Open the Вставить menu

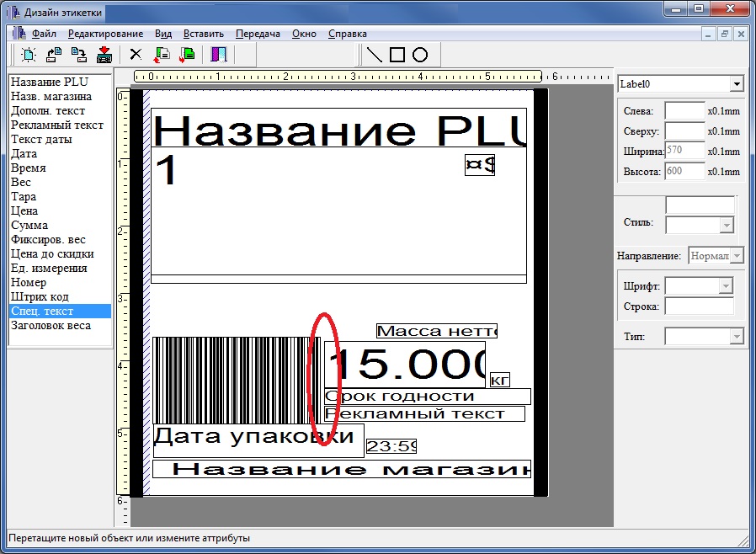pos(203,34)
